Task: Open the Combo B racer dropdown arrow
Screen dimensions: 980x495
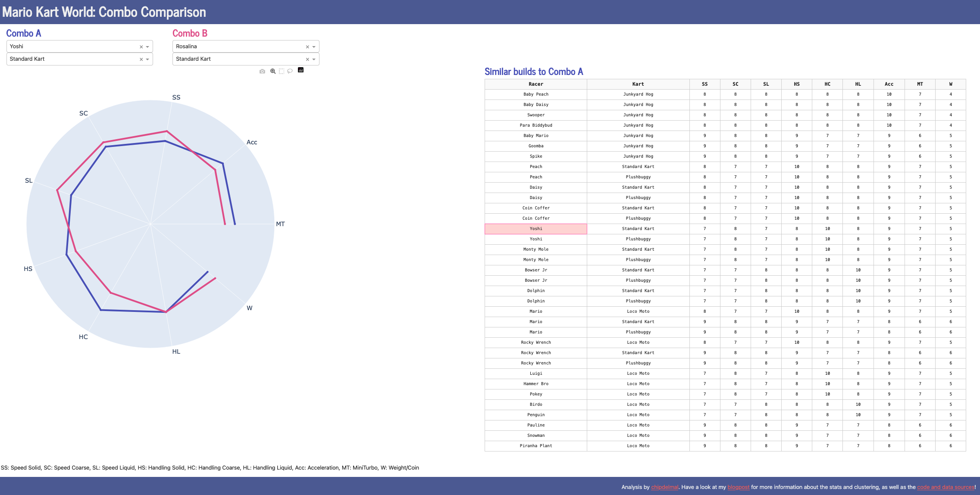Action: [314, 47]
